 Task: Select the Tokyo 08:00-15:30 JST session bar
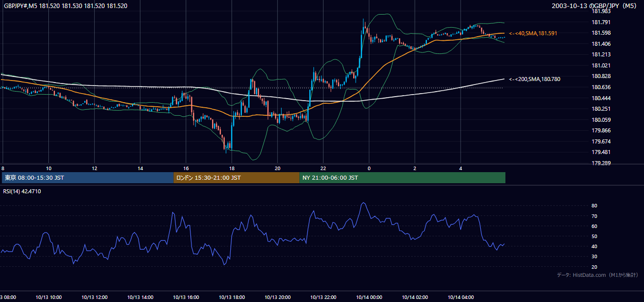click(x=88, y=178)
